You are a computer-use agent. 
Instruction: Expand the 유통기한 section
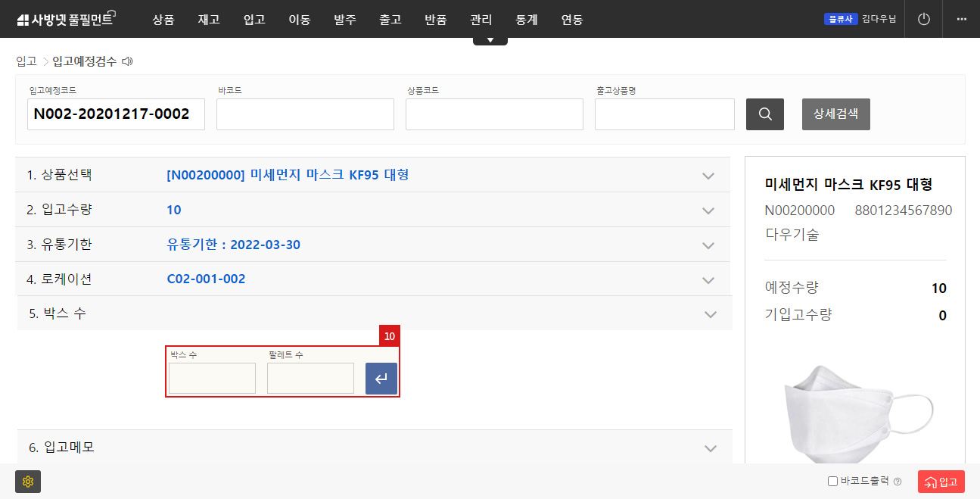708,245
